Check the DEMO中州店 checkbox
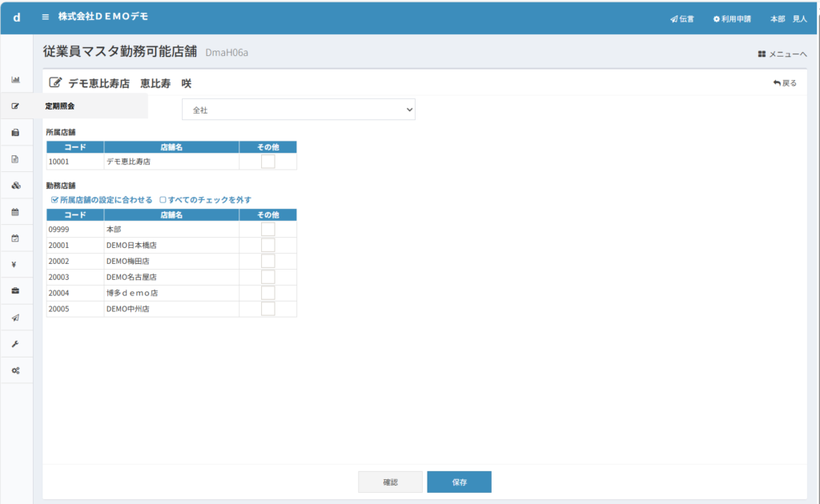Screen dimensions: 820x504 point(268,309)
